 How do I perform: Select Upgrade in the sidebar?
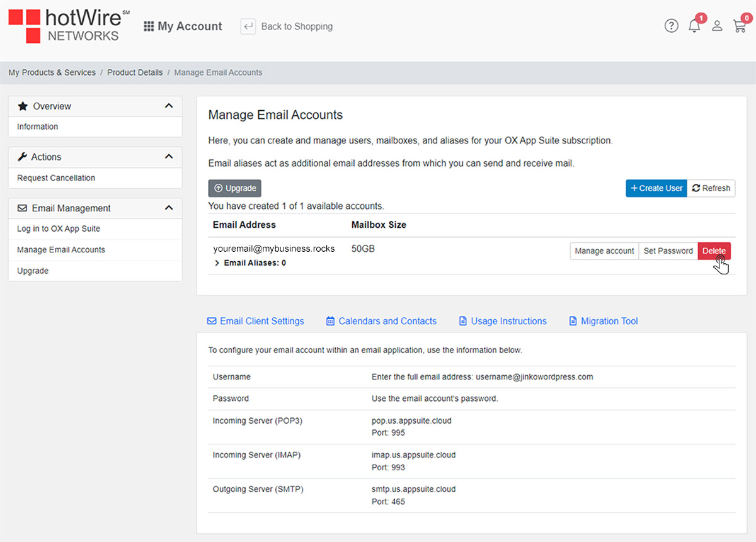[x=33, y=271]
